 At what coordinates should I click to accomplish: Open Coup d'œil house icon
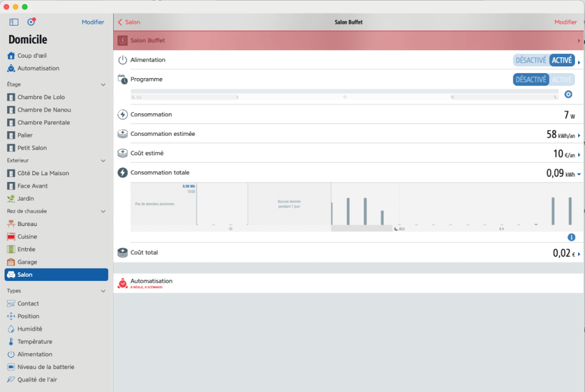coord(11,56)
